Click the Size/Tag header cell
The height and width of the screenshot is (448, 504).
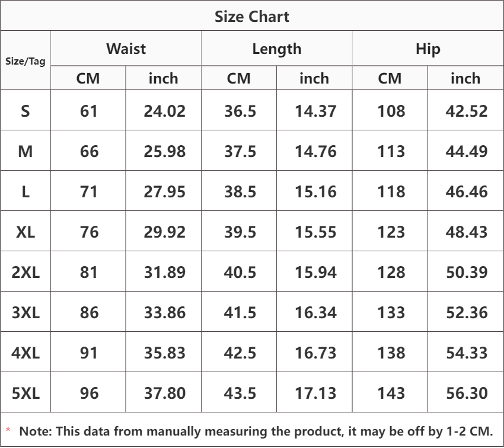coord(25,61)
